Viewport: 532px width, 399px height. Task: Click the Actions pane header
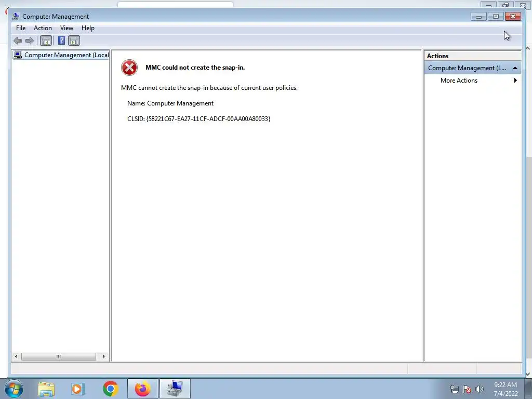[472, 56]
